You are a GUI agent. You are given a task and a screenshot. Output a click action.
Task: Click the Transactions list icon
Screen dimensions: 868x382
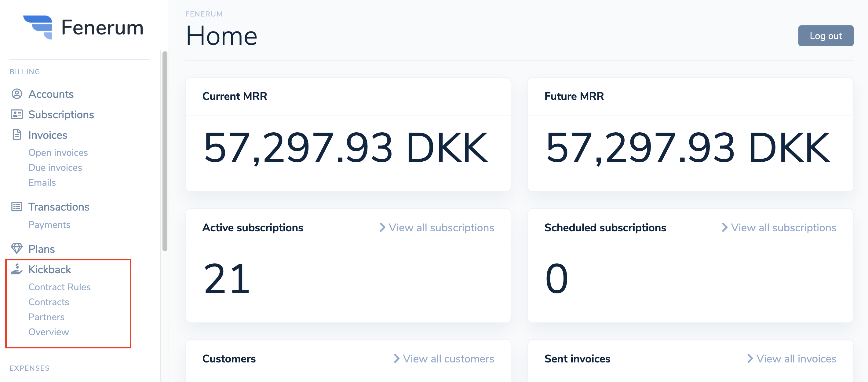coord(17,206)
